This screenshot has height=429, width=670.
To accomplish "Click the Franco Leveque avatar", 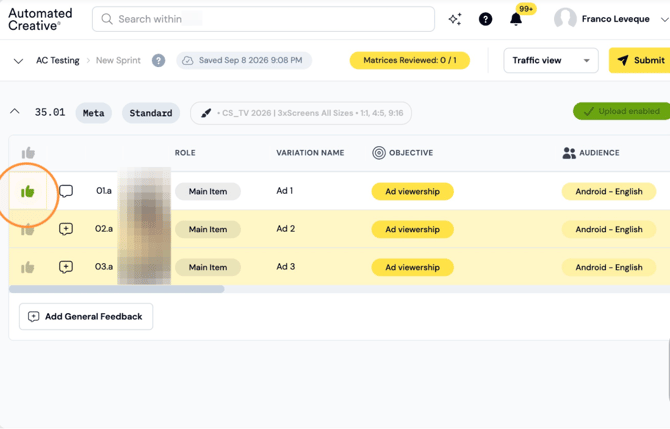I will pyautogui.click(x=565, y=19).
